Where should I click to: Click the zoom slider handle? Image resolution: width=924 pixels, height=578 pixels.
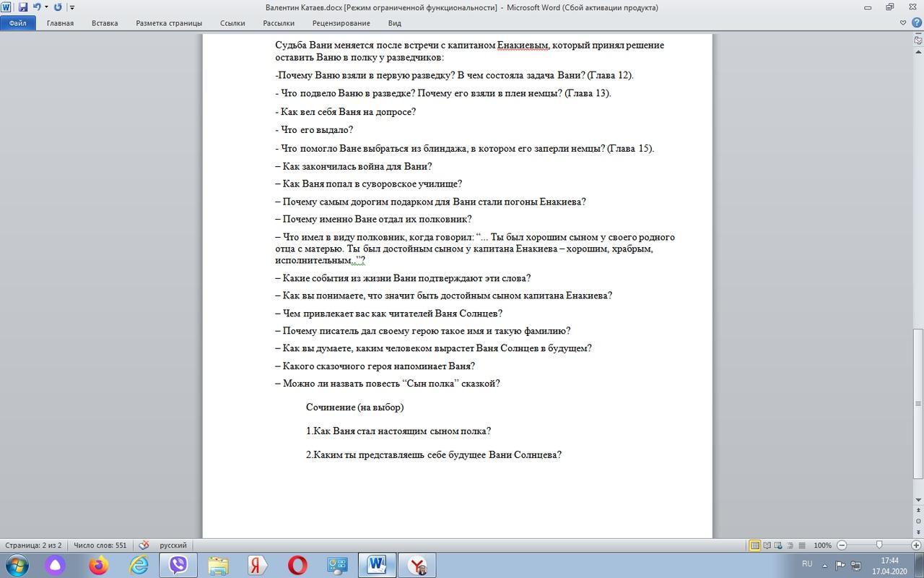coord(879,545)
